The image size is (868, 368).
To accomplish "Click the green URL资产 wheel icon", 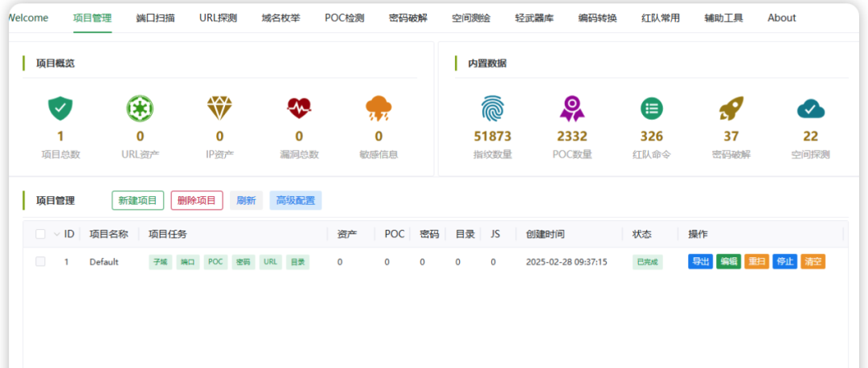I will click(x=140, y=108).
